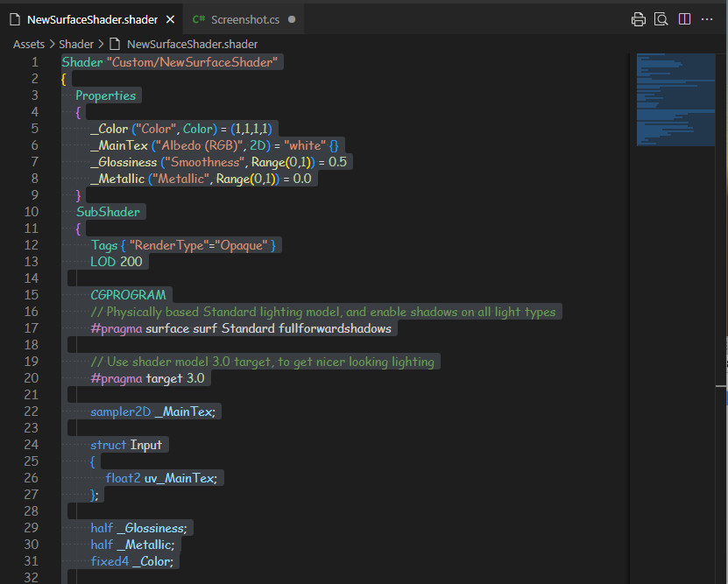Click unsaved dot on Screenshot.cs tab

(292, 19)
